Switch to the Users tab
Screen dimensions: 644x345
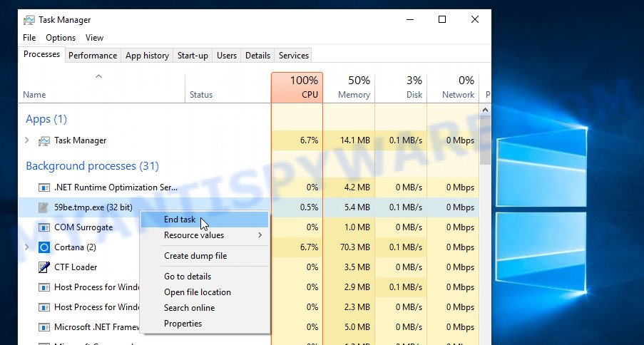coord(227,56)
